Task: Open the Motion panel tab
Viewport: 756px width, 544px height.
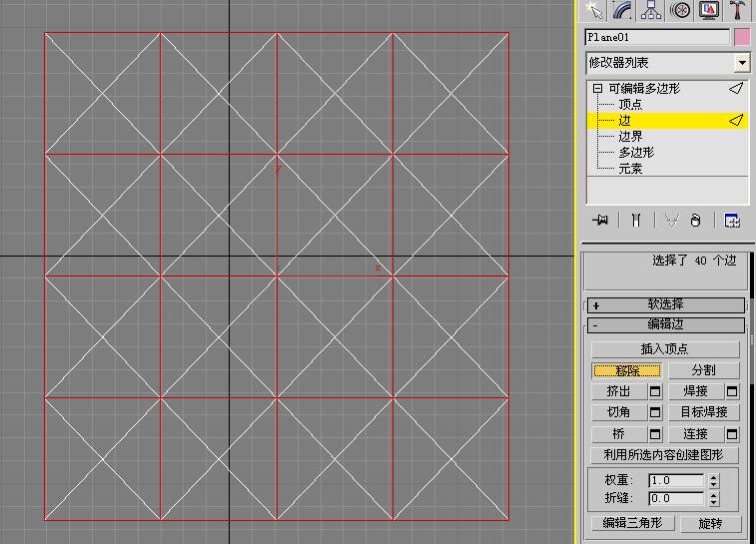Action: (x=680, y=10)
